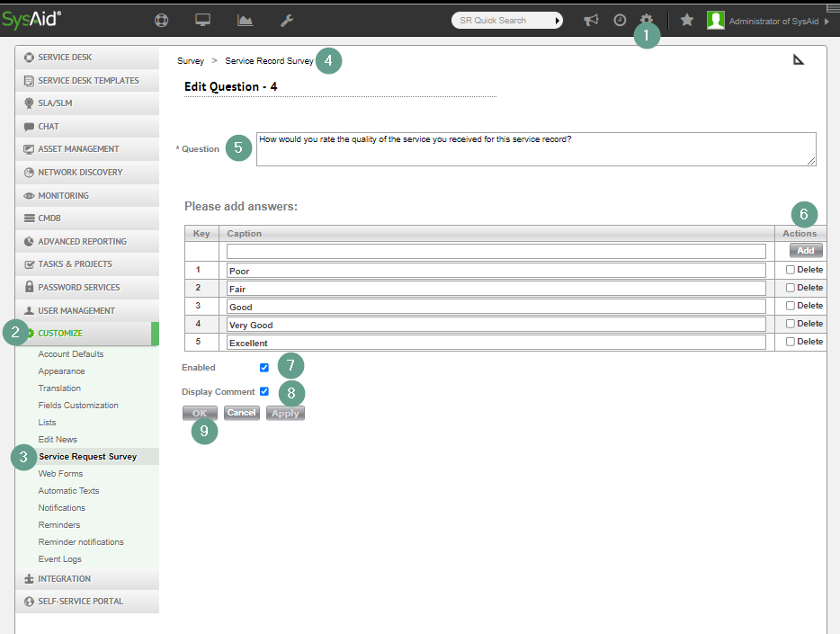Edit the Very Good answer caption
840x634 pixels.
click(x=496, y=325)
